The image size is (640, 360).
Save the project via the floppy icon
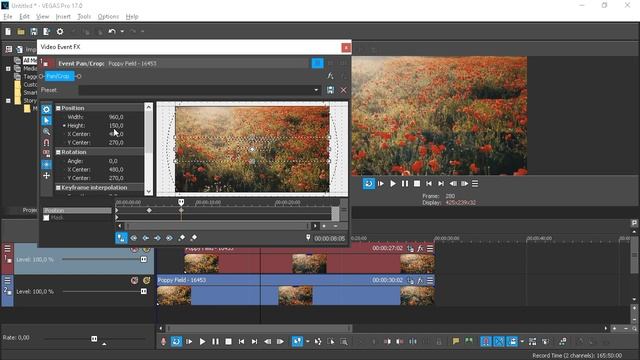coord(33,31)
